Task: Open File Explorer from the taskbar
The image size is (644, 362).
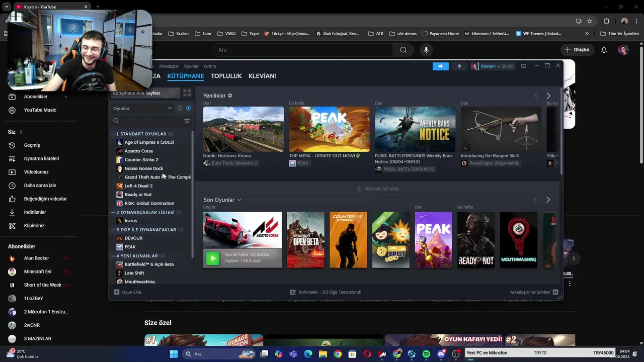Action: 323,354
